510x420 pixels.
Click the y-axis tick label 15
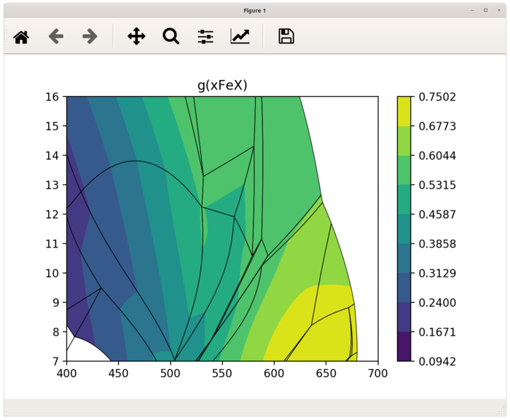point(52,126)
